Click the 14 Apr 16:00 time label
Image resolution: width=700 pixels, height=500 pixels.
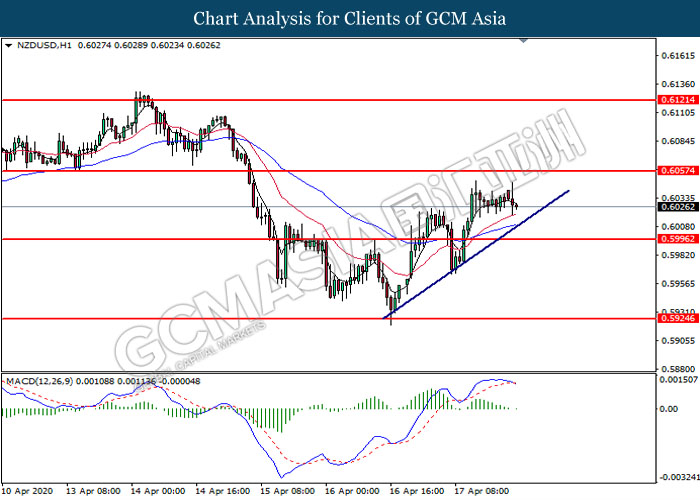pos(223,492)
